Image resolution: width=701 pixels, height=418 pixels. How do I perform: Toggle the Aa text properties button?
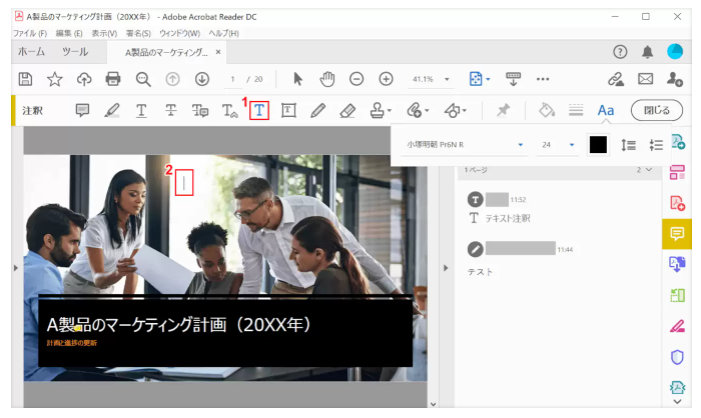coord(605,110)
